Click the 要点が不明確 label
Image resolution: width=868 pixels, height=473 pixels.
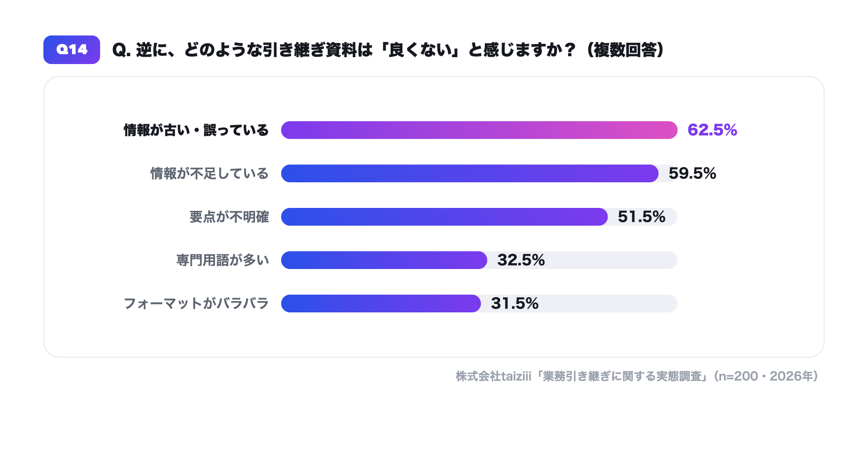pos(229,217)
